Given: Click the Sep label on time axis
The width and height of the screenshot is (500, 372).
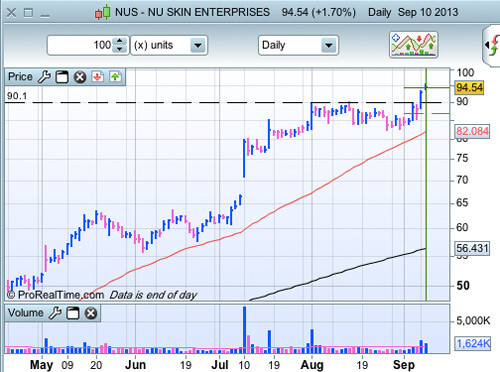Looking at the screenshot, I should (404, 365).
